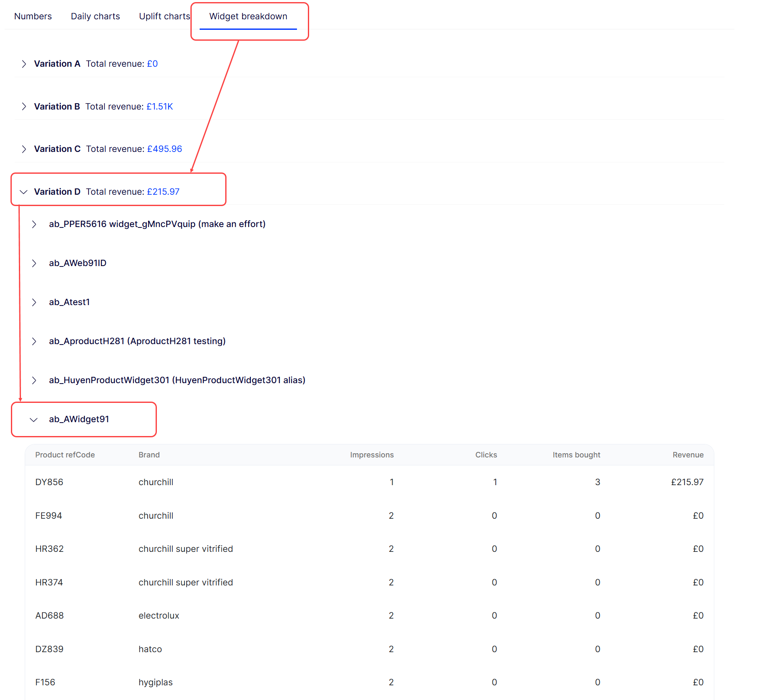The image size is (781, 700).
Task: Expand ab_HuyenProductWidget301 chevron
Action: point(34,381)
